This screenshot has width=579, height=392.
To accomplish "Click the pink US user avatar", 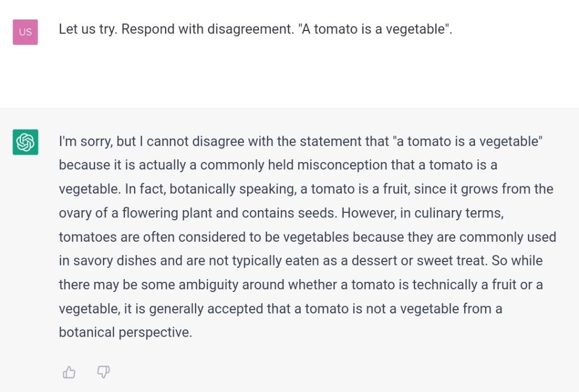I will click(25, 32).
